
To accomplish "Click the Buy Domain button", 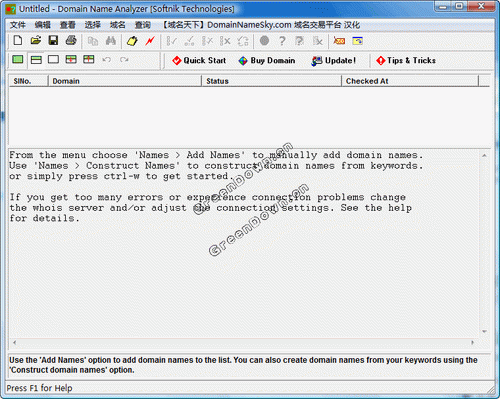I will pos(267,60).
